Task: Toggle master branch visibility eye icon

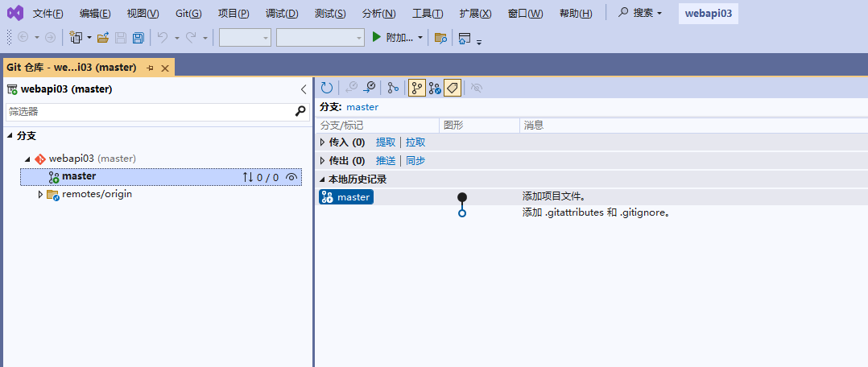Action: click(291, 177)
